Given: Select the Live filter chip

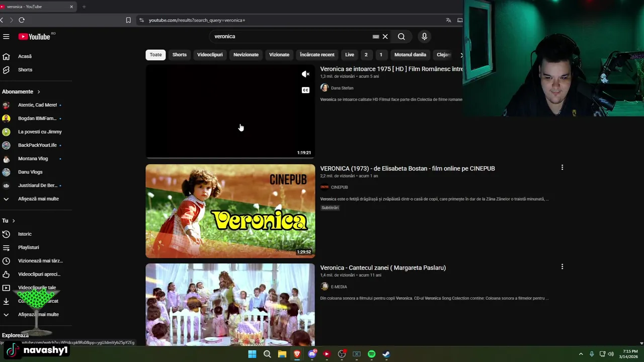Looking at the screenshot, I should pyautogui.click(x=350, y=55).
